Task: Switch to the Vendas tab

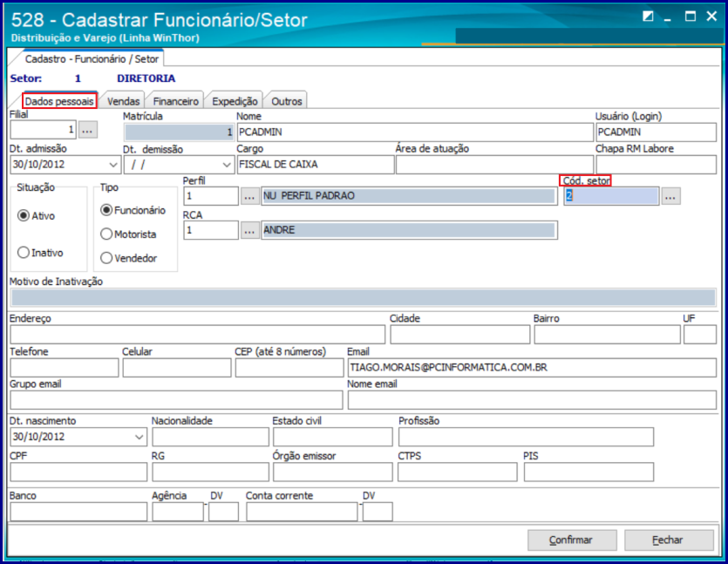Action: [123, 101]
